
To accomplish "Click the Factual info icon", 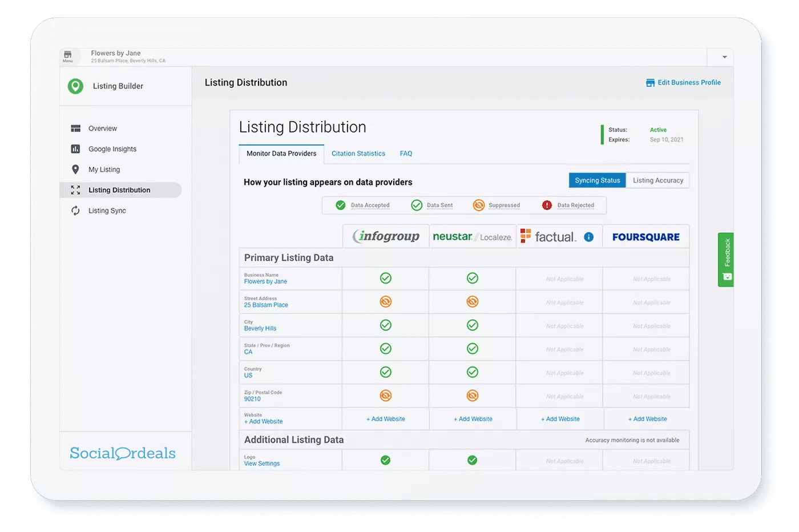I will [x=588, y=237].
